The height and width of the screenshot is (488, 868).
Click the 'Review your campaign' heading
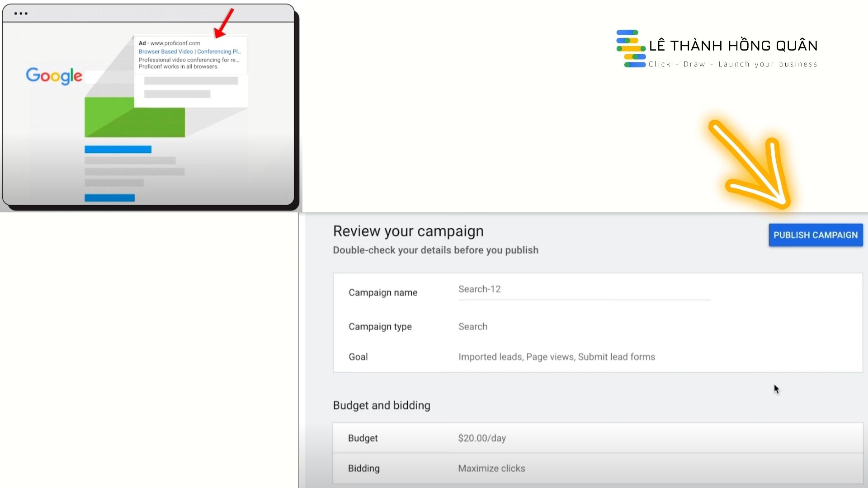408,231
